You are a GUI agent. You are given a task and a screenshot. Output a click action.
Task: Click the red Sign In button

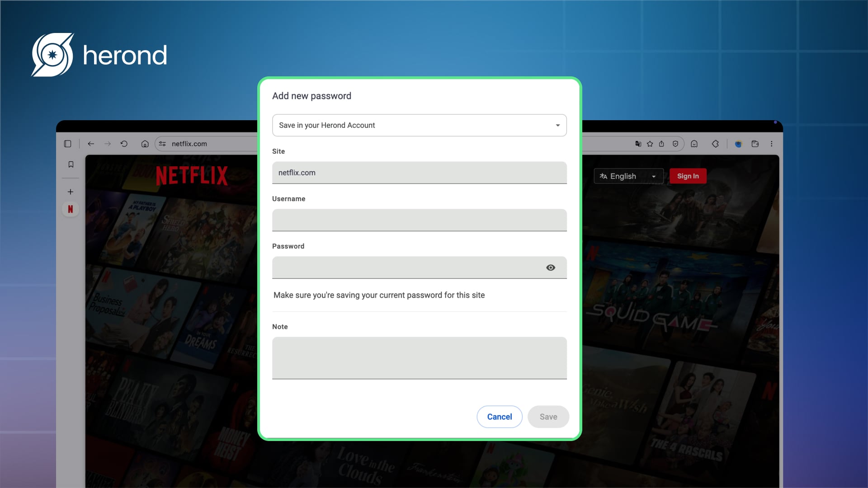point(687,176)
